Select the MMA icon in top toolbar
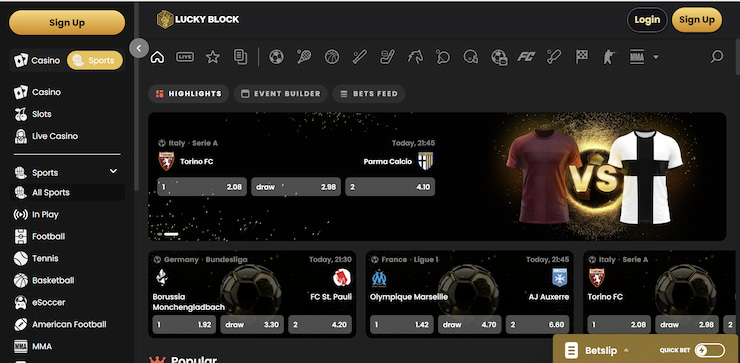This screenshot has height=363, width=740. 637,57
